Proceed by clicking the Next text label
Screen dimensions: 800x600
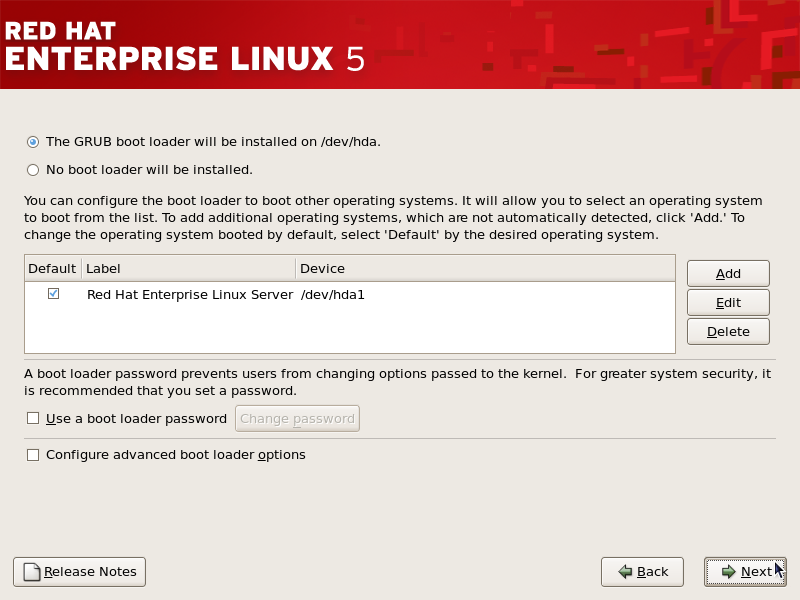coord(755,572)
